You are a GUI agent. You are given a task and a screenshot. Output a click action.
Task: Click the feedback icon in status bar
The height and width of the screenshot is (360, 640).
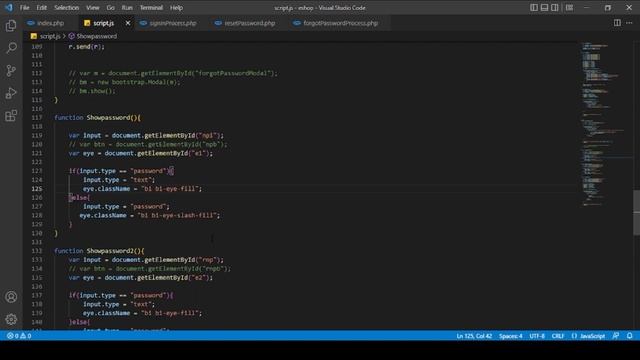[x=616, y=336]
